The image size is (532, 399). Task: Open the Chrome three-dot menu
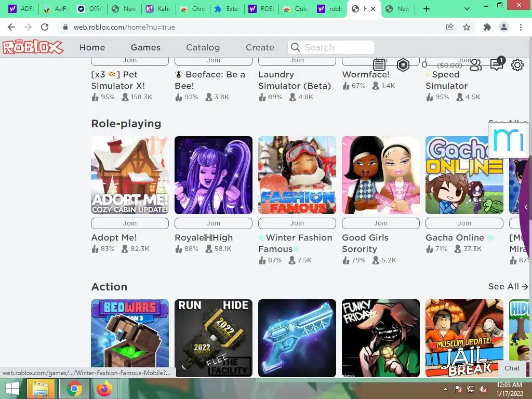pyautogui.click(x=521, y=27)
